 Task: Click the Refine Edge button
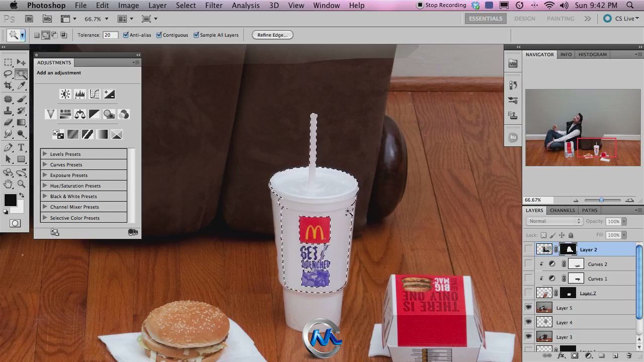tap(272, 35)
